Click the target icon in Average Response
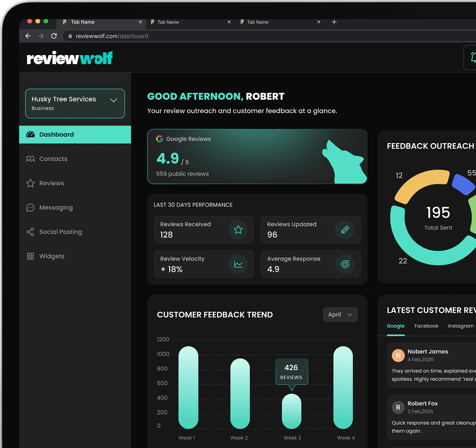The width and height of the screenshot is (476, 448). pos(345,264)
